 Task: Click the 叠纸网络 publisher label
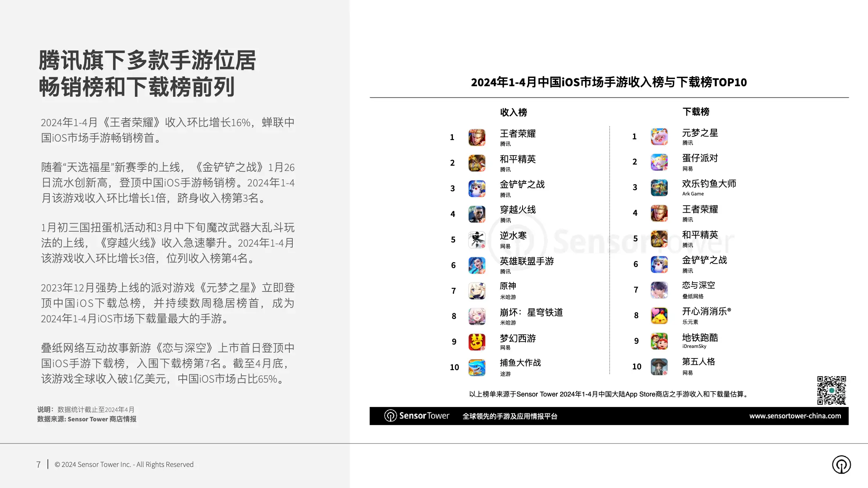pyautogui.click(x=693, y=296)
